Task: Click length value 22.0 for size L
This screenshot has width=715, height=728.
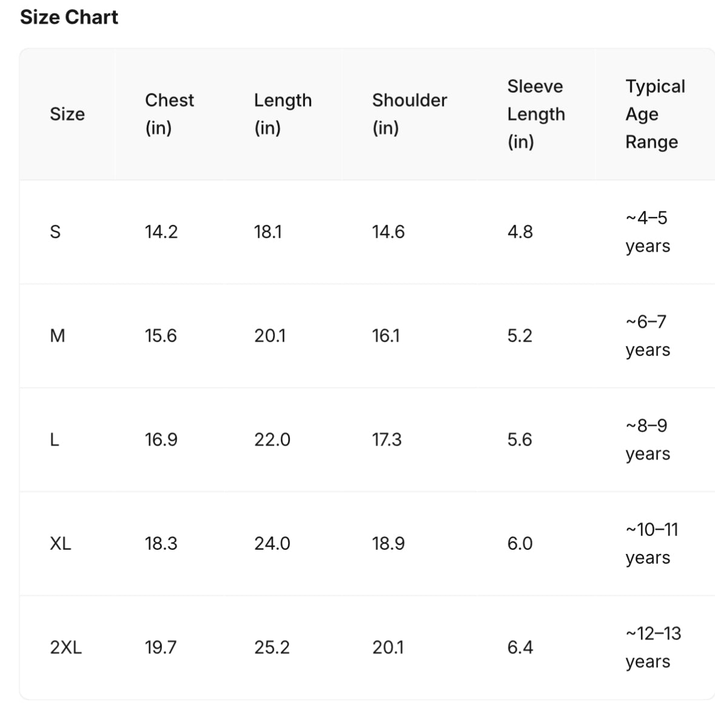Action: click(x=272, y=439)
